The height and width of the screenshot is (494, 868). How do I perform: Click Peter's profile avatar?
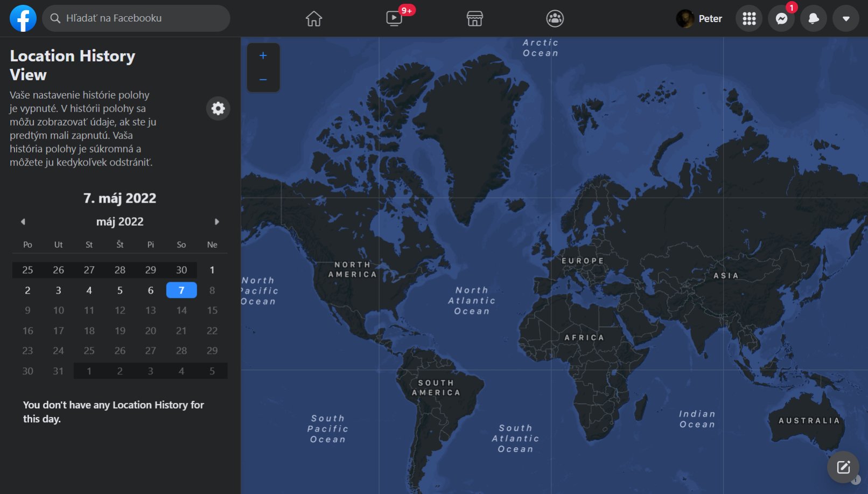click(x=685, y=18)
